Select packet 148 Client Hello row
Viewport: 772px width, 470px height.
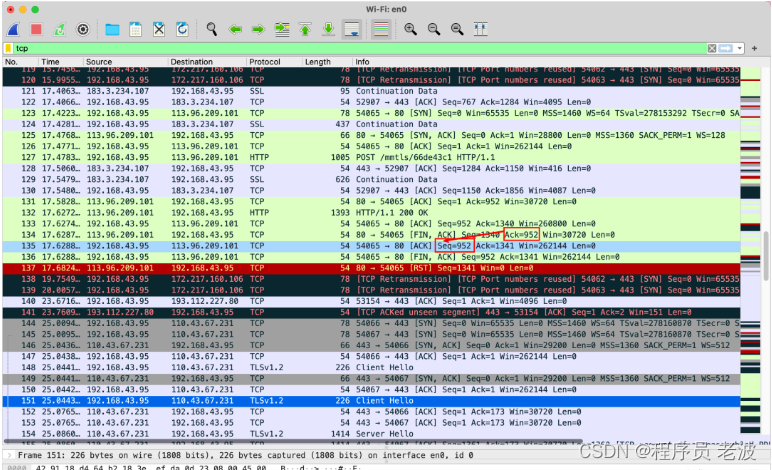click(x=371, y=368)
